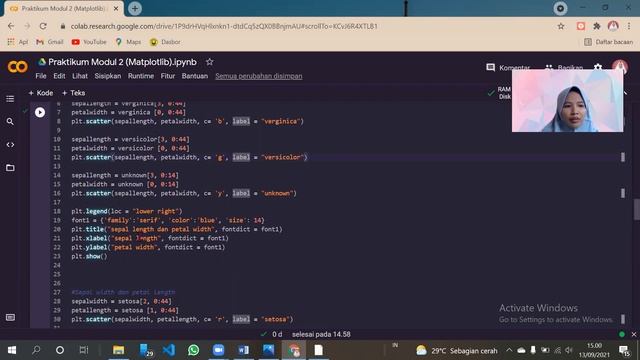Open the browser extensions puzzle icon

[597, 26]
